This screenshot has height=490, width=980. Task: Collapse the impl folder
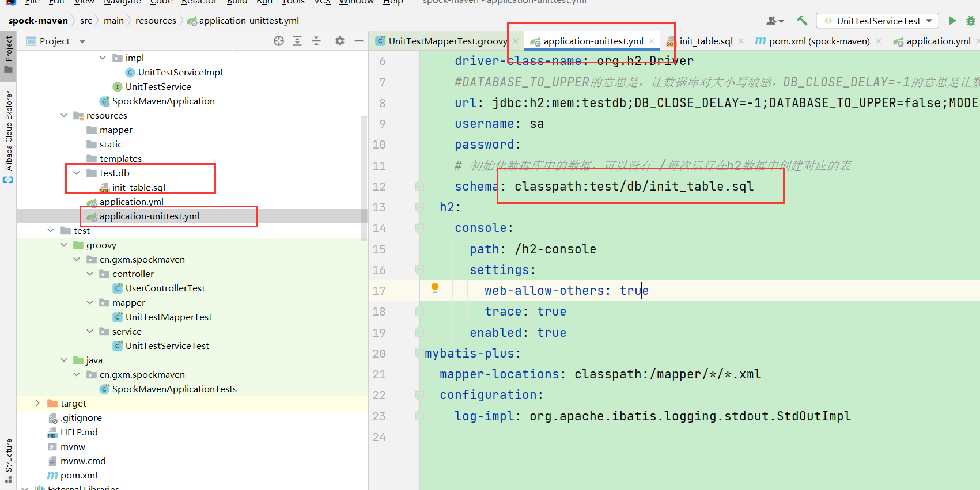coord(103,58)
